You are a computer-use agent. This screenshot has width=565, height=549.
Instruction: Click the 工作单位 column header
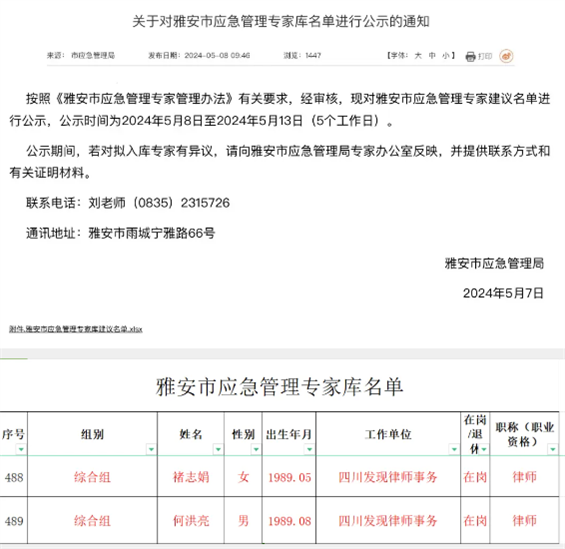click(388, 434)
